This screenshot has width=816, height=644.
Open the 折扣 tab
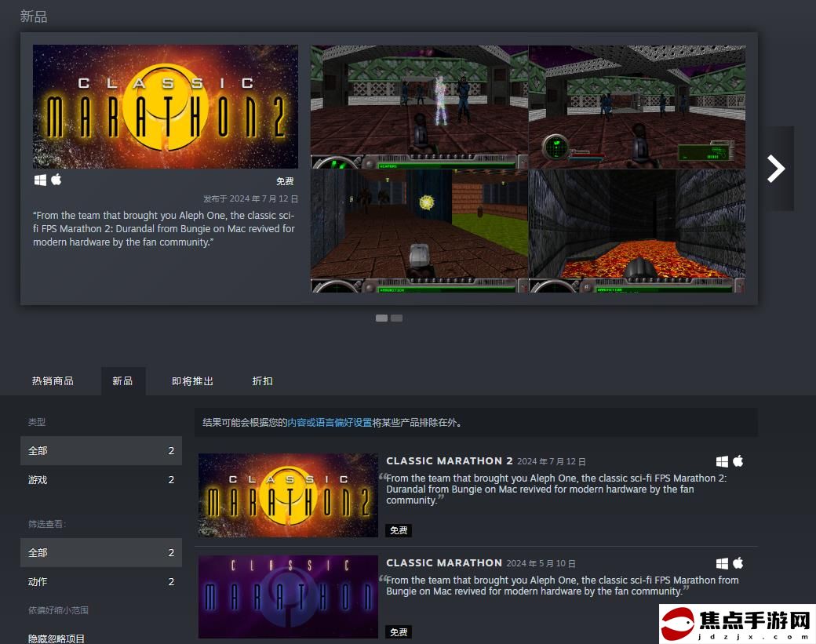point(262,380)
